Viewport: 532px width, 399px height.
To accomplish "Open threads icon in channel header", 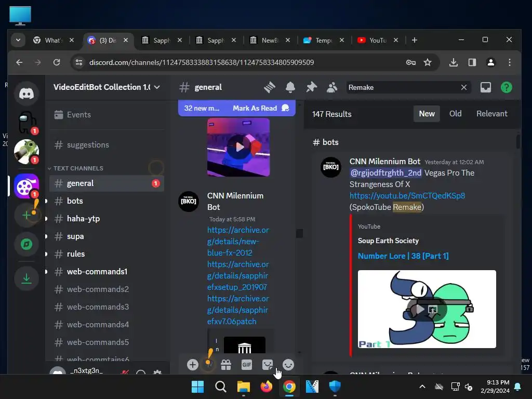I will tap(270, 87).
